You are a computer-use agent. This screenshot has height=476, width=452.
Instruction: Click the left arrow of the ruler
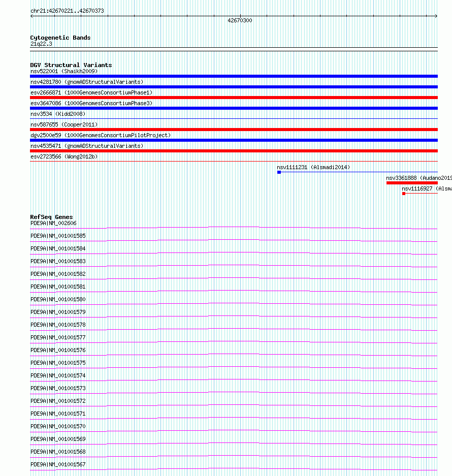click(32, 16)
